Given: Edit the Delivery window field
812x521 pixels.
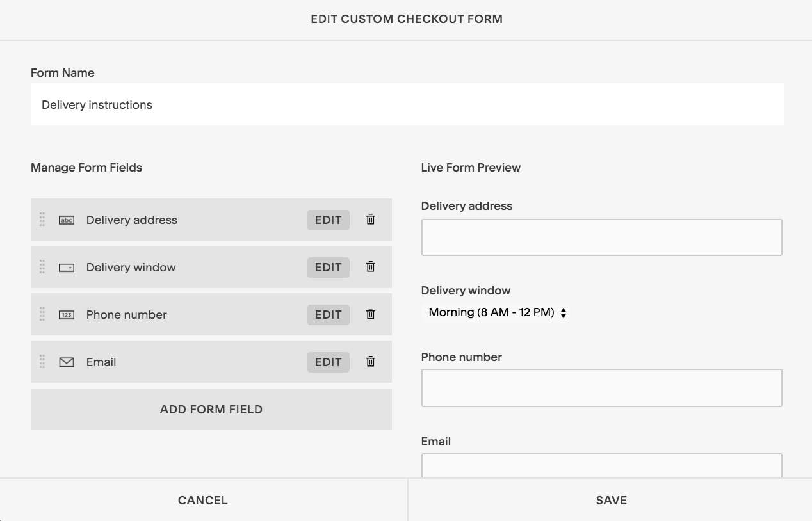Looking at the screenshot, I should [328, 268].
